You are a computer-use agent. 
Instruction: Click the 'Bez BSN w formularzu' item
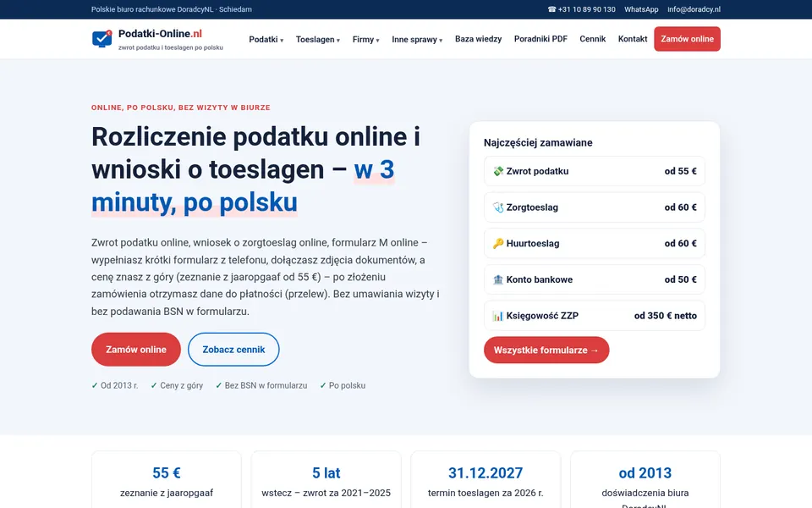[261, 386]
